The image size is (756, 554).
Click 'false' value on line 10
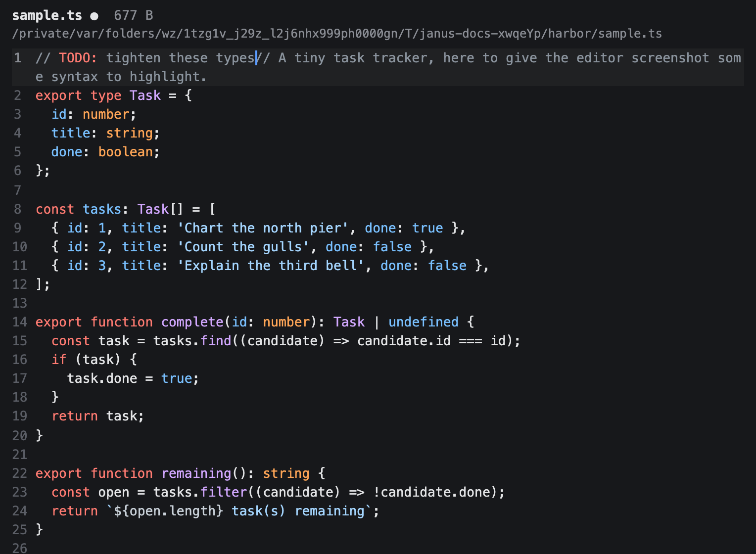pyautogui.click(x=392, y=247)
